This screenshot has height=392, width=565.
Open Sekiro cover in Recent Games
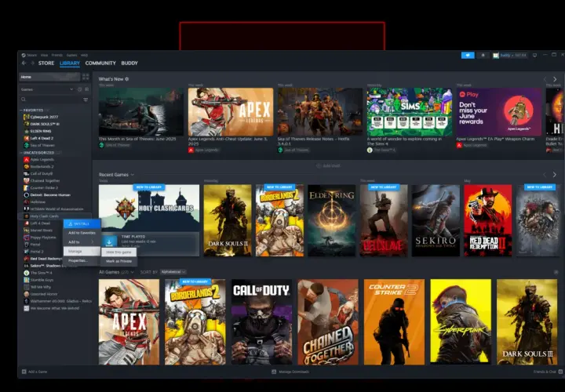(436, 220)
